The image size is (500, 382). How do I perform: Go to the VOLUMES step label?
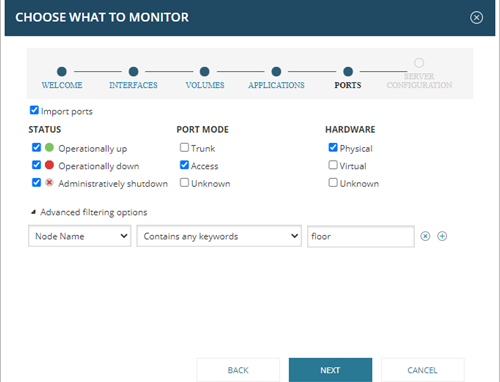click(205, 85)
